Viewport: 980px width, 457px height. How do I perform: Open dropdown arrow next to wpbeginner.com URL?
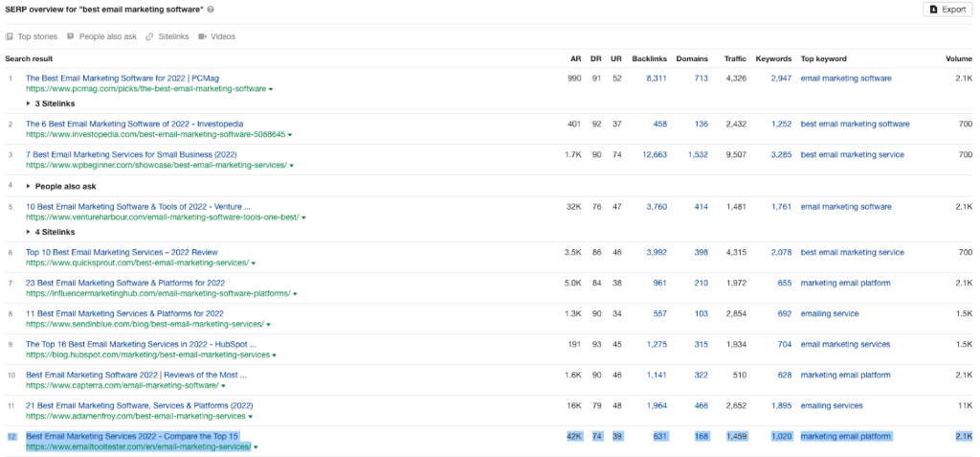(291, 166)
